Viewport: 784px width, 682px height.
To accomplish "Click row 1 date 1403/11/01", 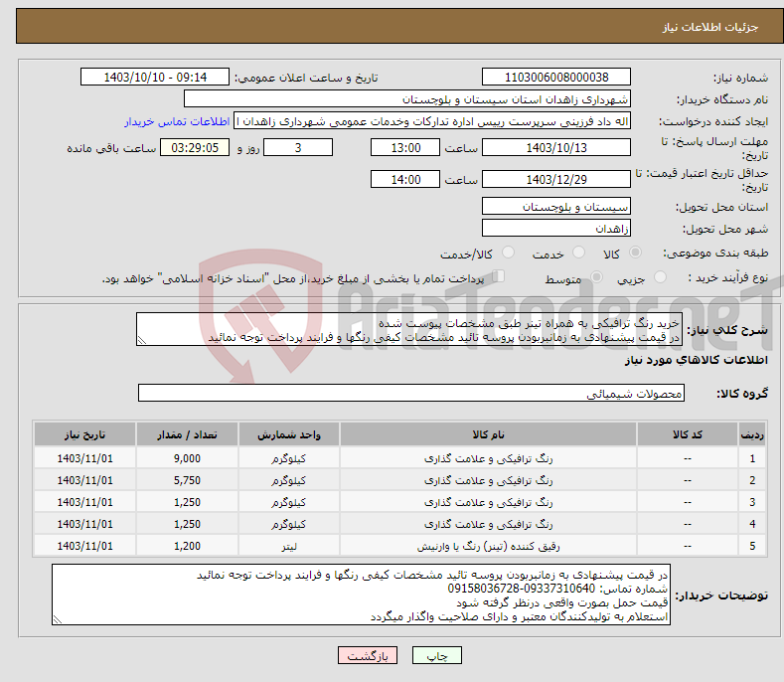I will coord(84,458).
